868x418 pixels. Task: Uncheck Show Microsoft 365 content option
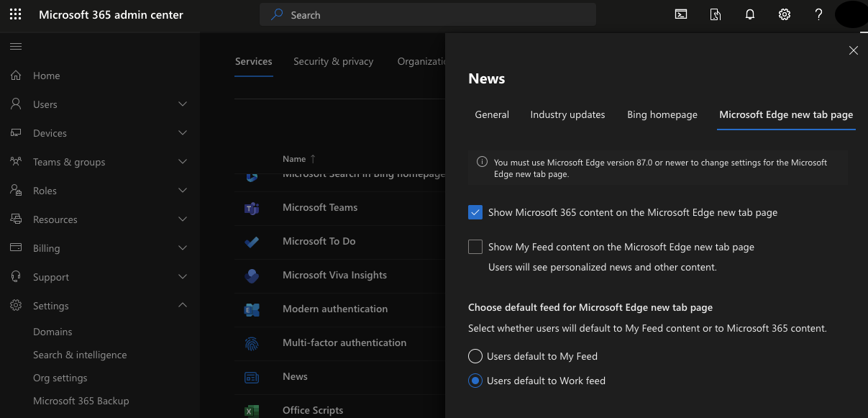click(x=475, y=212)
